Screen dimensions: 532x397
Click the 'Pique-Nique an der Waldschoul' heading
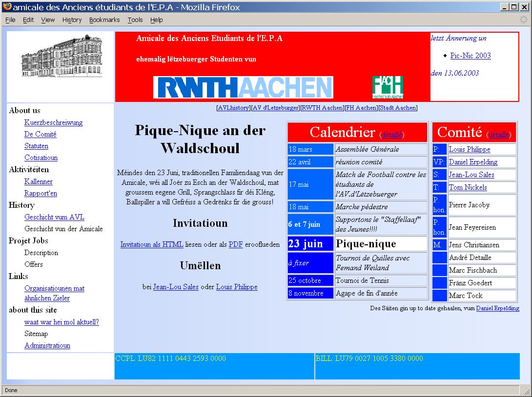(x=200, y=139)
